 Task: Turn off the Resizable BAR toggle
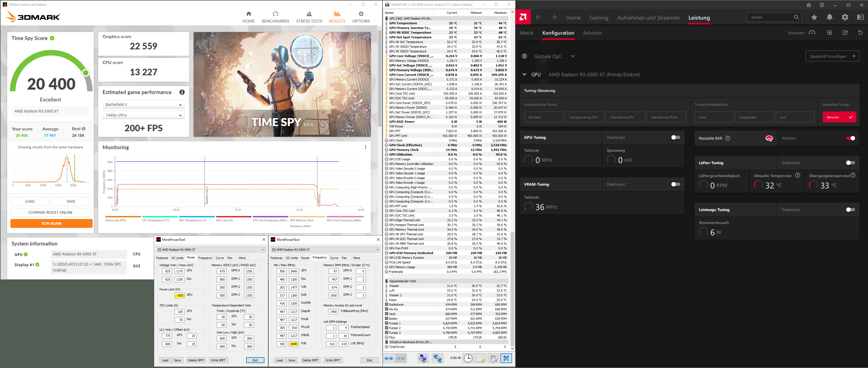click(850, 138)
